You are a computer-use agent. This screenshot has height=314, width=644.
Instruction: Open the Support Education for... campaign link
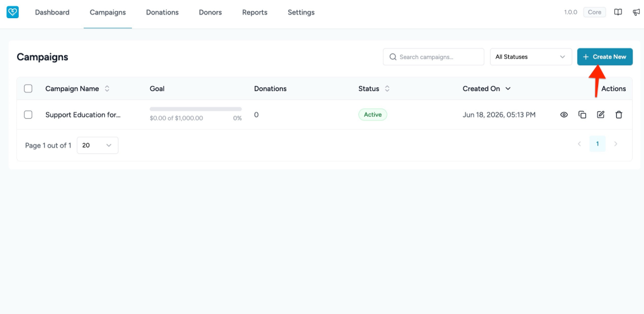pyautogui.click(x=83, y=115)
